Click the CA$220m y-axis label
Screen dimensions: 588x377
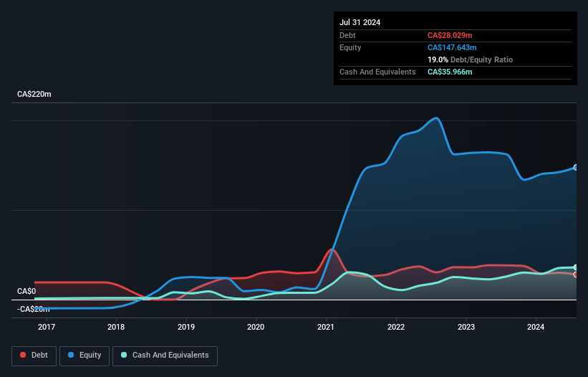click(34, 94)
